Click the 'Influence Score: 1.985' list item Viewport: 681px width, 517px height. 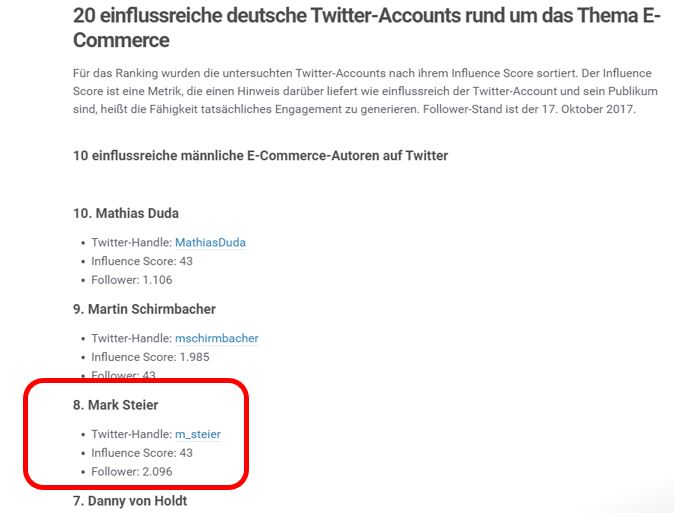150,357
